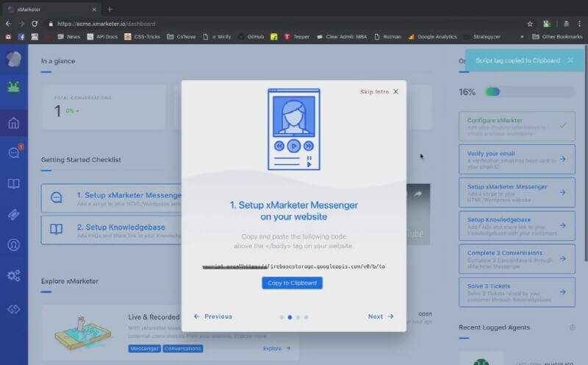
Task: Go to Previous intro step
Action: (x=213, y=316)
